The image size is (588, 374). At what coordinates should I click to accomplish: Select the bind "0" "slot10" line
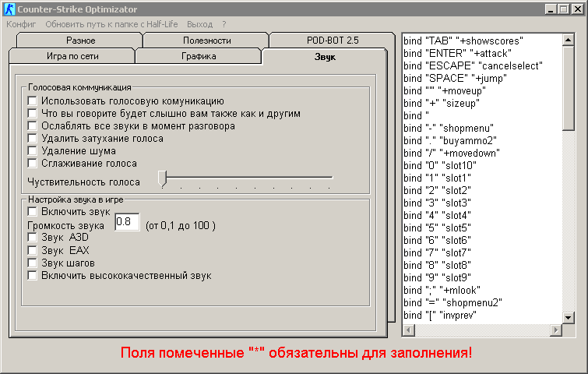(440, 165)
